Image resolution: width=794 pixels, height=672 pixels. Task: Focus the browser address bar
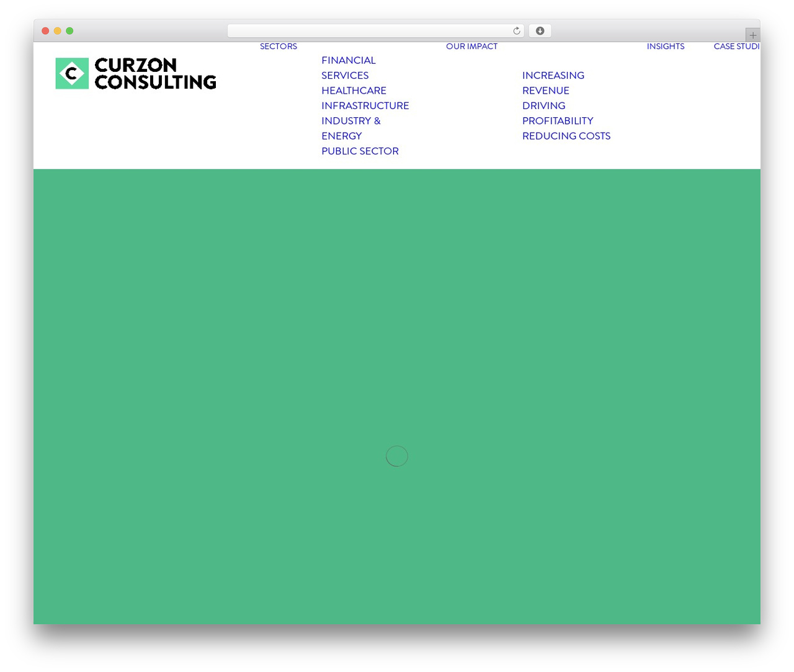[375, 31]
